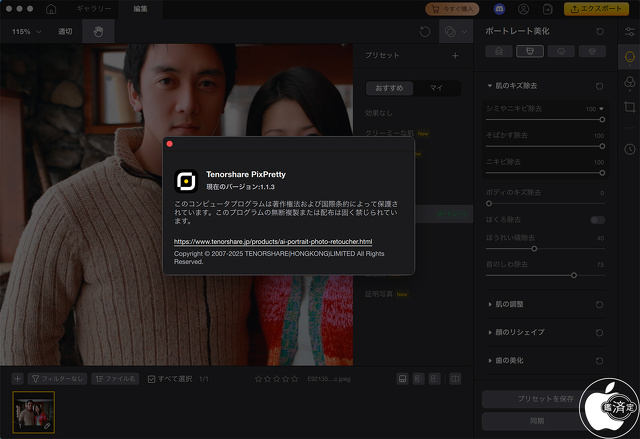Select the portrait face panel icon
Image resolution: width=640 pixels, height=439 pixels.
coord(630,56)
